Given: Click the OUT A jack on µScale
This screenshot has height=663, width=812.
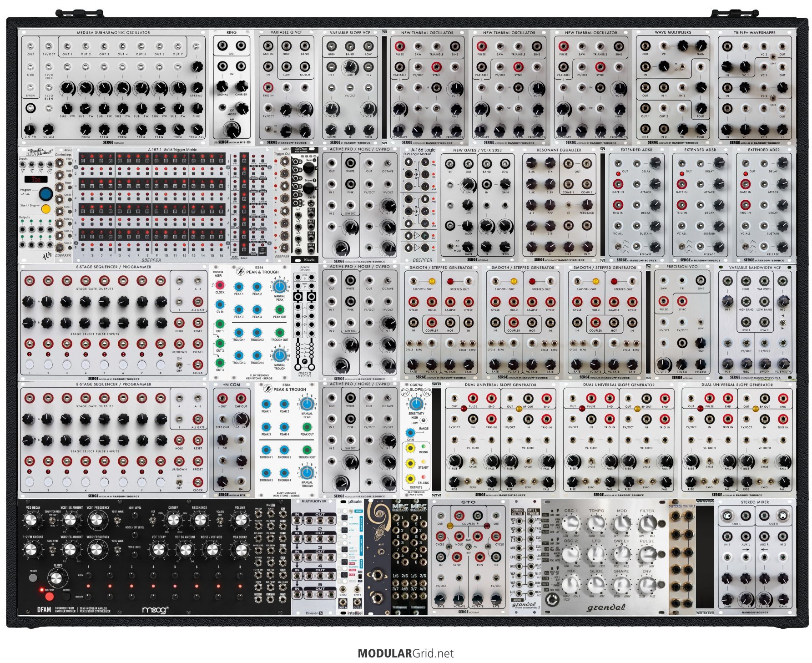Looking at the screenshot, I should point(343,602).
